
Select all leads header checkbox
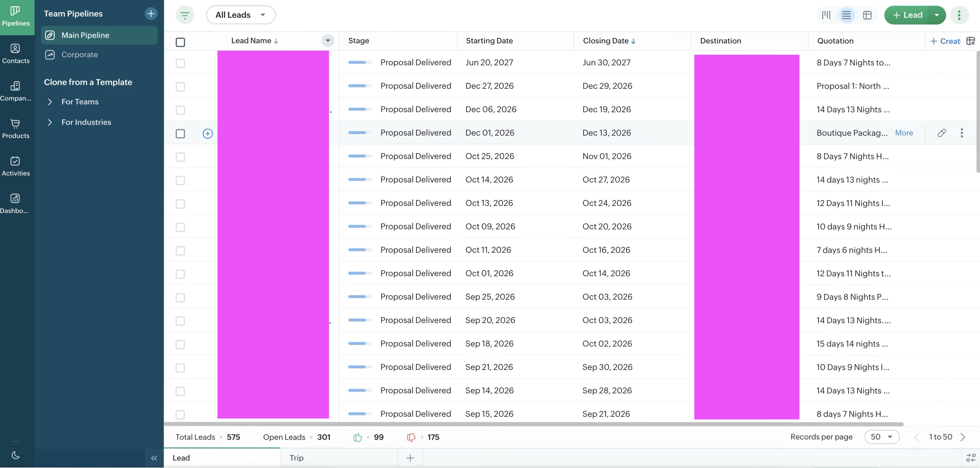180,42
